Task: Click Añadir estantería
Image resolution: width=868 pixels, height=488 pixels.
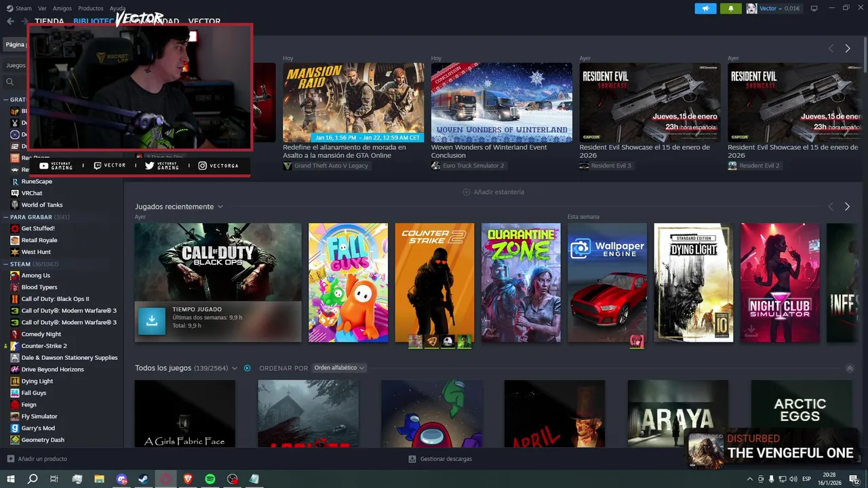Action: (493, 192)
